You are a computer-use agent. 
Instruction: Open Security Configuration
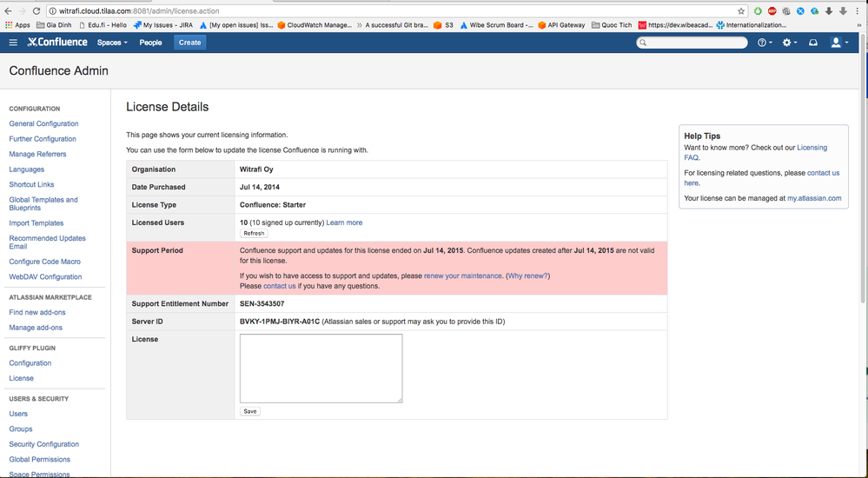point(43,444)
